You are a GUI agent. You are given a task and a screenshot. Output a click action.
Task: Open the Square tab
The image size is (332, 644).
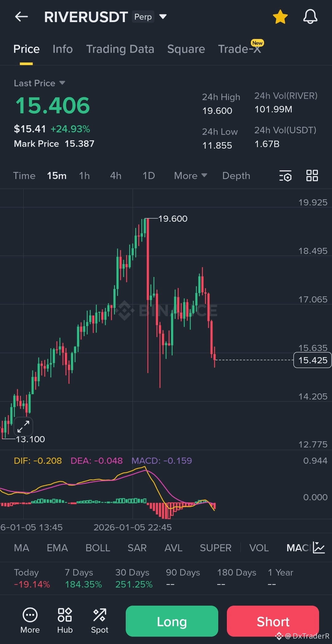pyautogui.click(x=186, y=49)
